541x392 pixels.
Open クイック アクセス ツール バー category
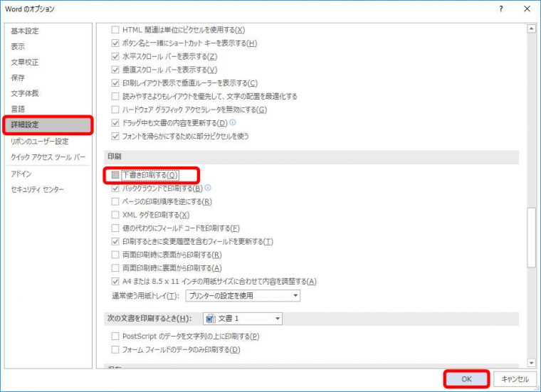pyautogui.click(x=48, y=157)
